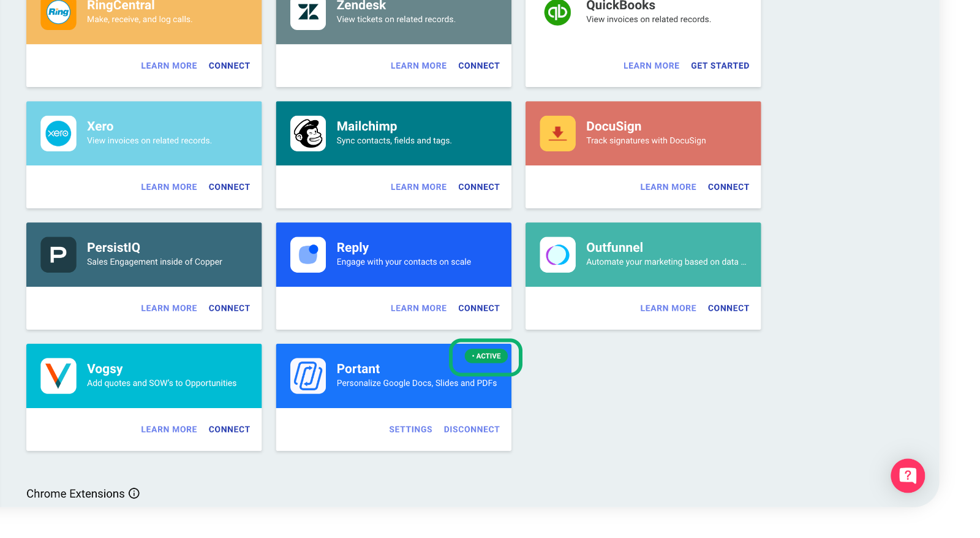This screenshot has height=538, width=980.
Task: Click the Chrome Extensions info icon
Action: point(134,493)
